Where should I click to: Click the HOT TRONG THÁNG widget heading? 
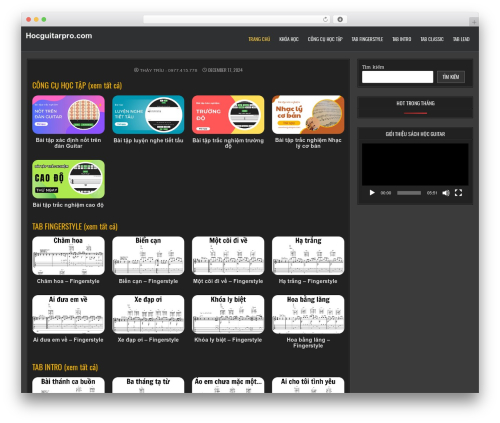coord(415,103)
